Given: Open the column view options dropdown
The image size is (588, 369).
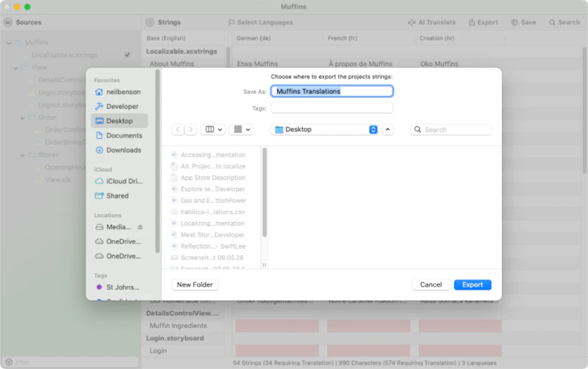Looking at the screenshot, I should point(213,129).
